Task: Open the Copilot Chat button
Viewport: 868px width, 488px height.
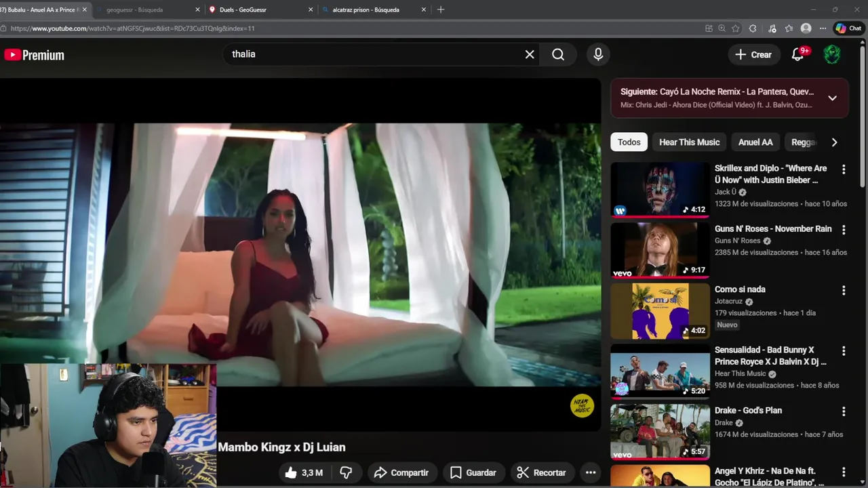Action: click(x=848, y=28)
